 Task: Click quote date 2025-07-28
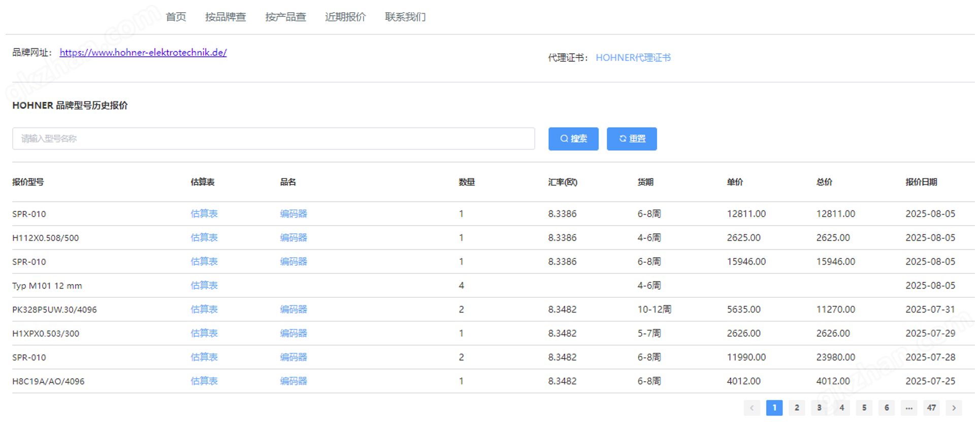click(x=930, y=357)
